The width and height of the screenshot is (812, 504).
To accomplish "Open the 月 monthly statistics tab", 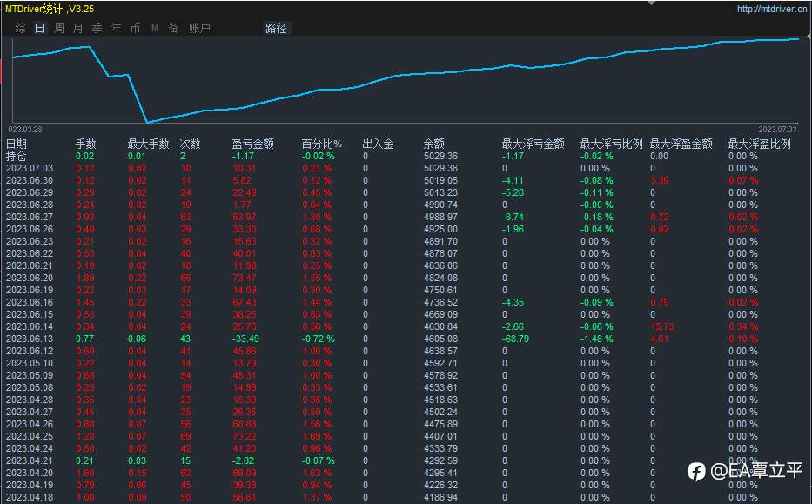I will pos(78,28).
